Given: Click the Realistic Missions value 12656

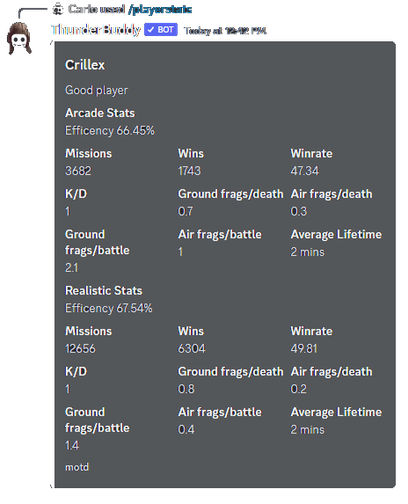Looking at the screenshot, I should click(x=80, y=348).
